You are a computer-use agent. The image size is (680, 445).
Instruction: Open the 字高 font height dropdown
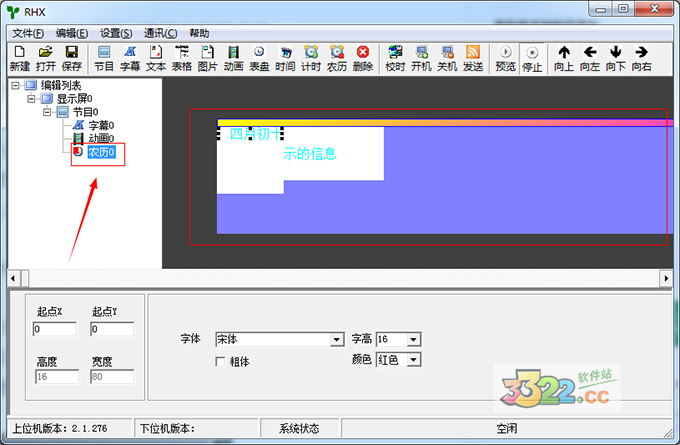[x=414, y=339]
